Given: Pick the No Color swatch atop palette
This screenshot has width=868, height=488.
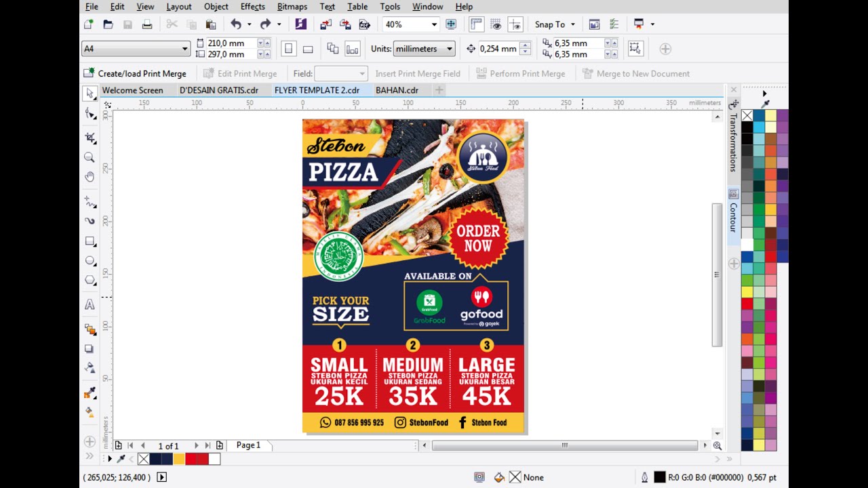Looking at the screenshot, I should [747, 116].
